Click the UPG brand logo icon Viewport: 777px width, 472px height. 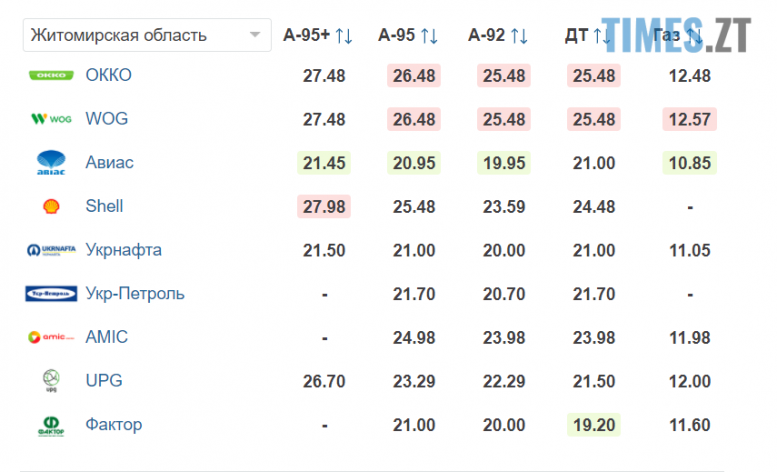pyautogui.click(x=51, y=381)
